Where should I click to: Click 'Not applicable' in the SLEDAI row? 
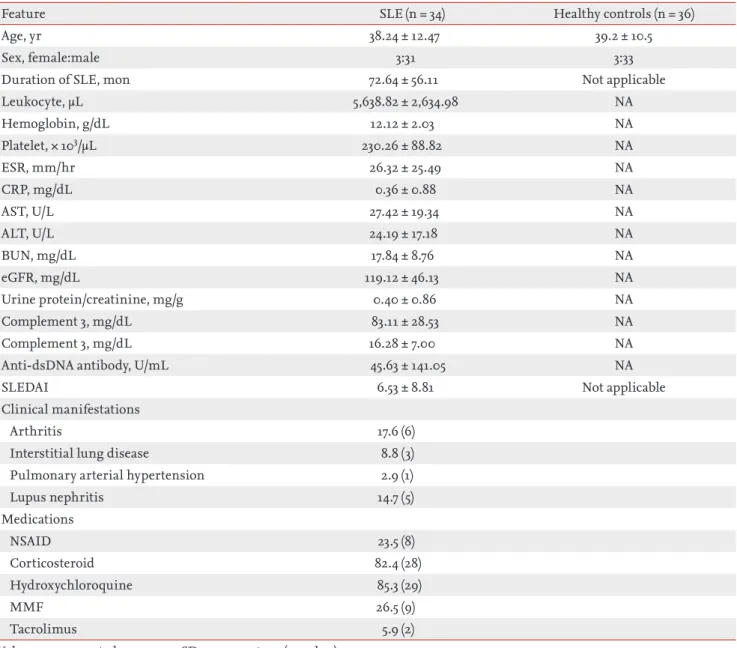click(624, 388)
